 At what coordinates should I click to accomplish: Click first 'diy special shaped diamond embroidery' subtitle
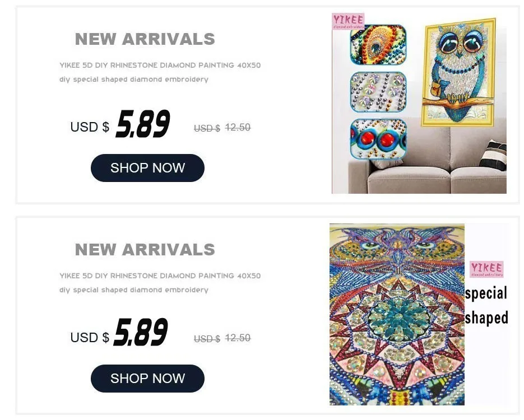point(134,80)
